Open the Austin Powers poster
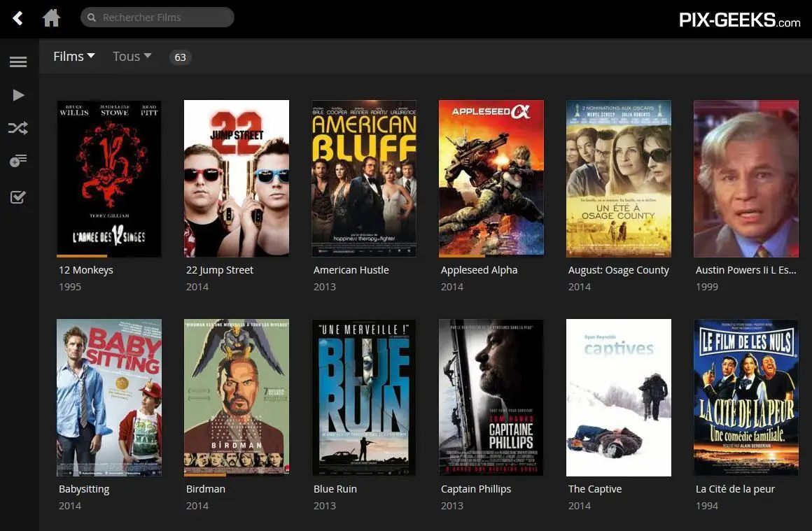Image resolution: width=812 pixels, height=531 pixels. (746, 178)
